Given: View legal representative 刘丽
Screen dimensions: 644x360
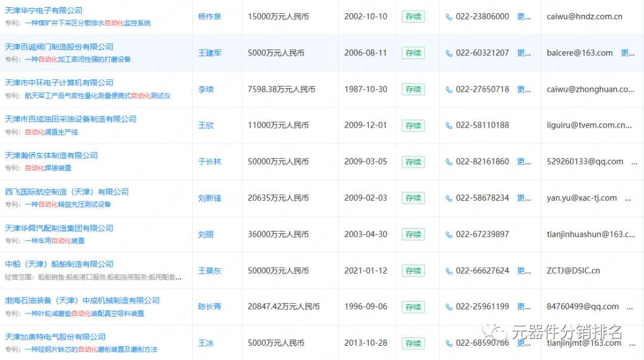Looking at the screenshot, I should [x=206, y=234].
